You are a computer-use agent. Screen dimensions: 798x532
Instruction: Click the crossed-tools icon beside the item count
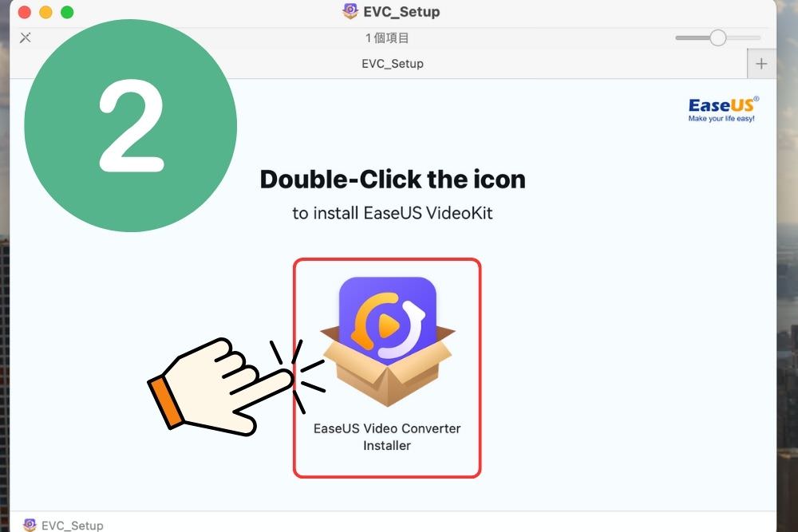point(25,37)
